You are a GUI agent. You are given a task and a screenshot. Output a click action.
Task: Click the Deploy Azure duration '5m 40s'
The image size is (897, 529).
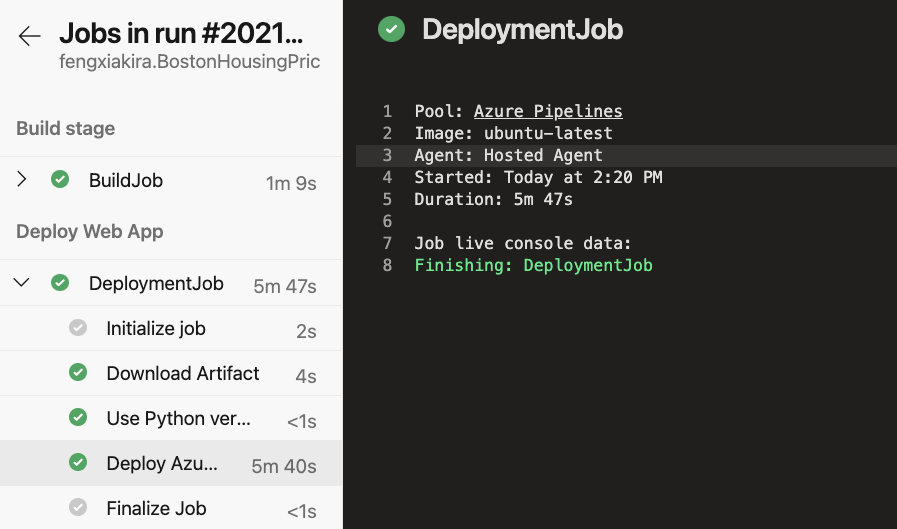pyautogui.click(x=284, y=466)
